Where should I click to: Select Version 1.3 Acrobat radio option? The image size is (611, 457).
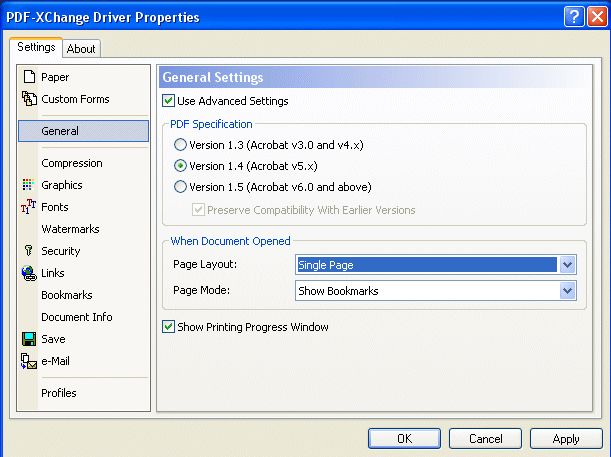(180, 145)
